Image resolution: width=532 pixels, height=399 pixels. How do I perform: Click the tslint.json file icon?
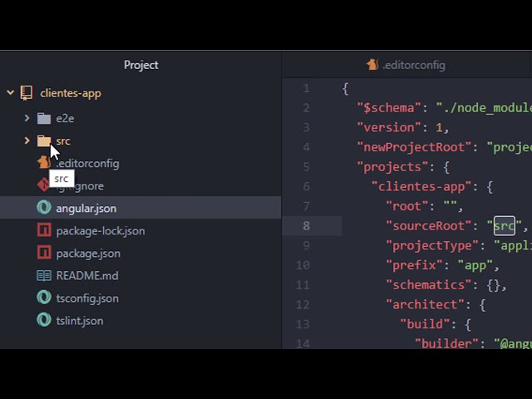point(44,320)
